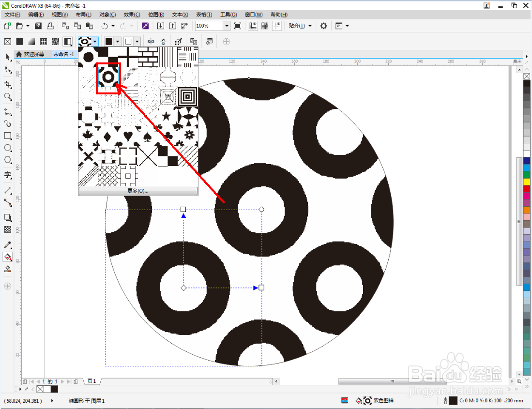Viewport: 532px width, 409px height.
Task: Click the Print icon
Action: (50, 26)
